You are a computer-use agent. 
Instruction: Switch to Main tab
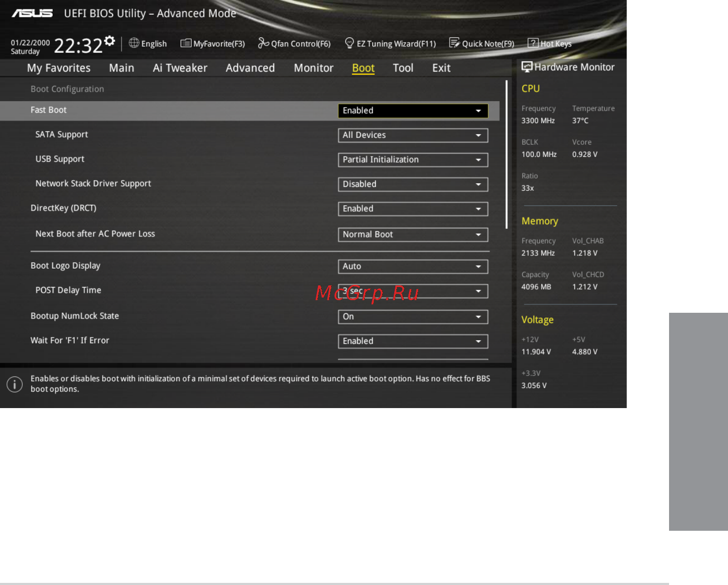(122, 68)
